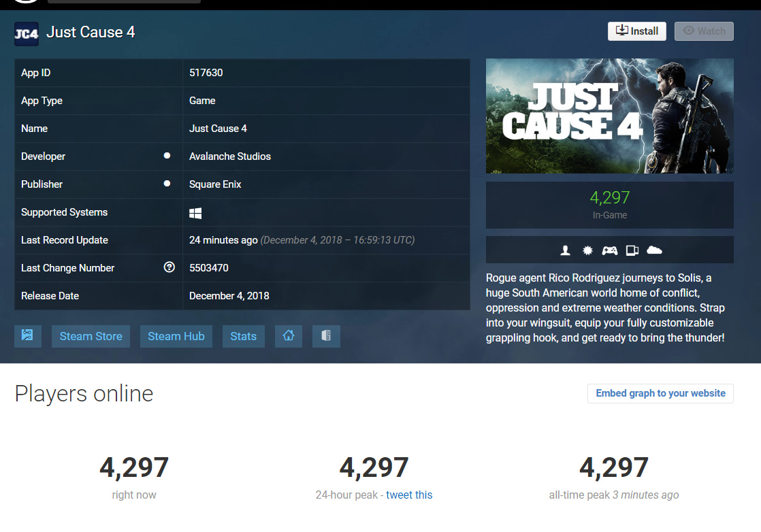Click the Last Record Update label

[65, 240]
